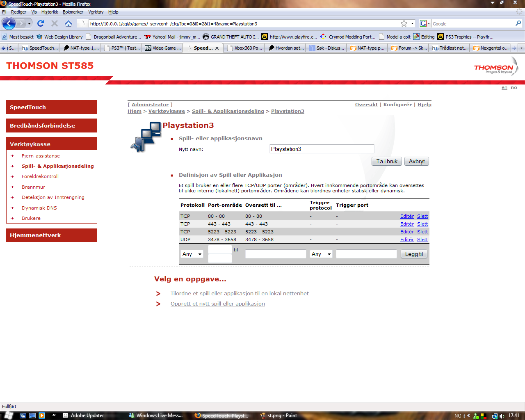525x420 pixels.
Task: Open Foreldrekontroll in sidebar
Action: pos(40,176)
